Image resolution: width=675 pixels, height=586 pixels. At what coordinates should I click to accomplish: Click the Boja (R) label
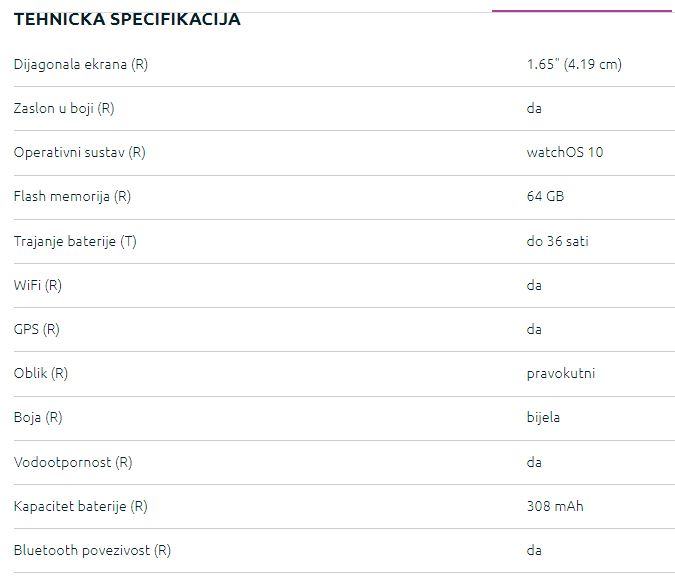[x=38, y=417]
